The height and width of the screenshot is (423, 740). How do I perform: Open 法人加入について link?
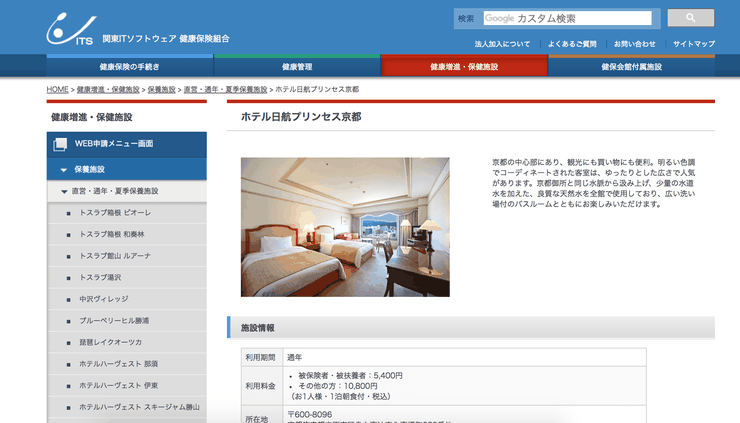502,44
